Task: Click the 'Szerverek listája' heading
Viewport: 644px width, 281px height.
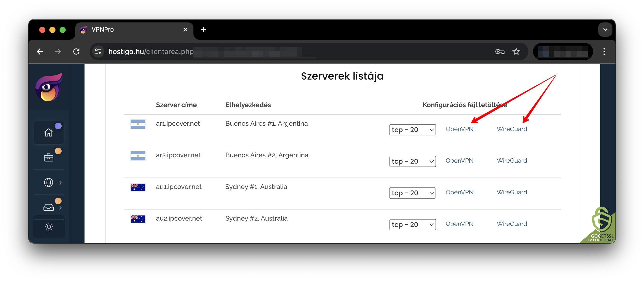Action: [342, 76]
